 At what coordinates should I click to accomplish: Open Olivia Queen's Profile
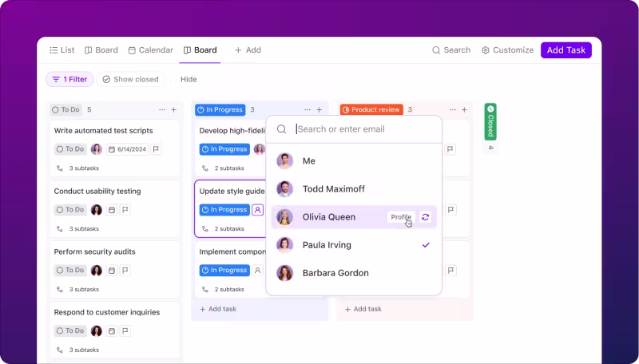pyautogui.click(x=401, y=217)
